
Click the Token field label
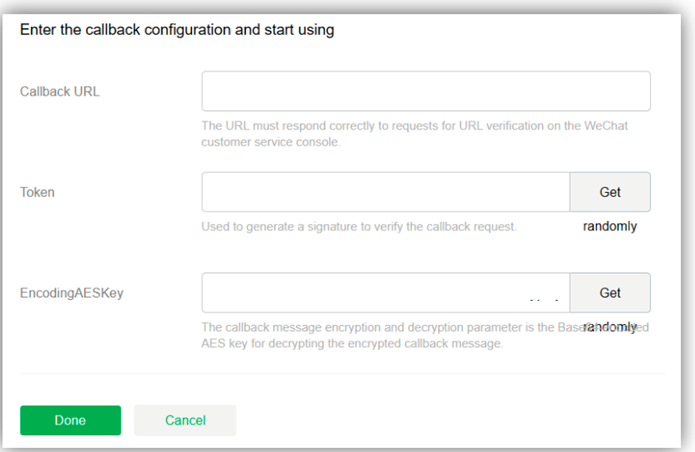(x=37, y=192)
